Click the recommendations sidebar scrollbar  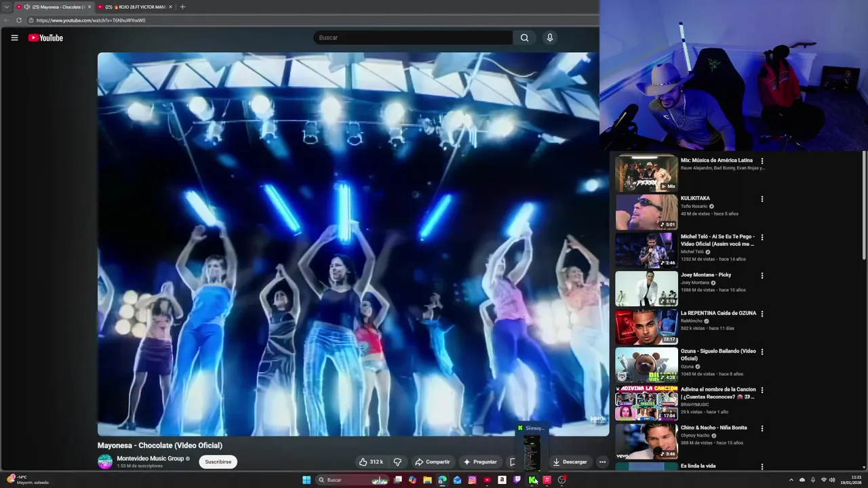coord(864,205)
